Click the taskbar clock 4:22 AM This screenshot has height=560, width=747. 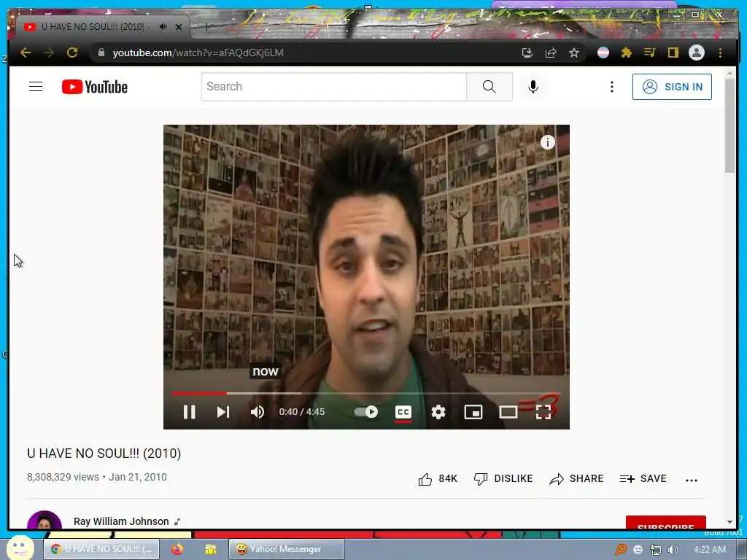pos(709,550)
